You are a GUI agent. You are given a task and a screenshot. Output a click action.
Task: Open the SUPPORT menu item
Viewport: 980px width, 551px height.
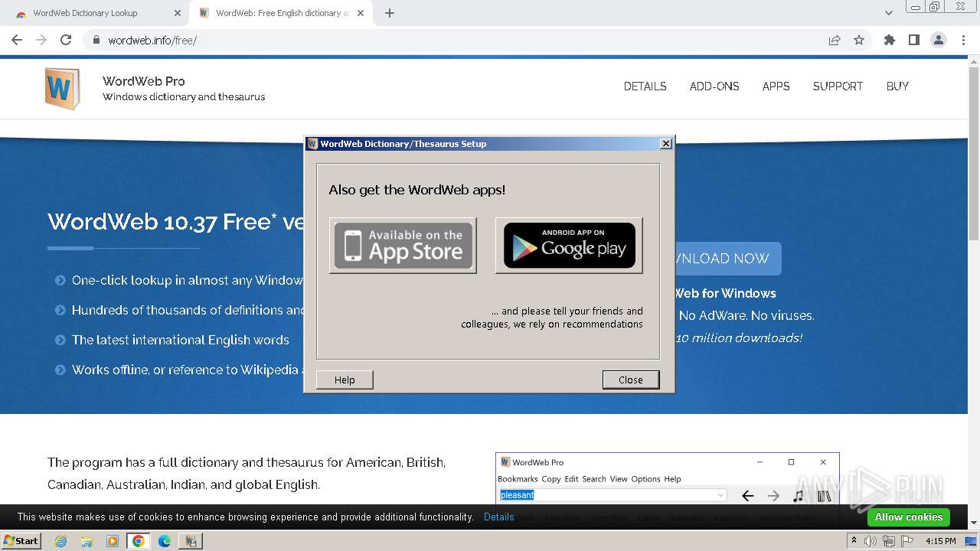pyautogui.click(x=838, y=86)
